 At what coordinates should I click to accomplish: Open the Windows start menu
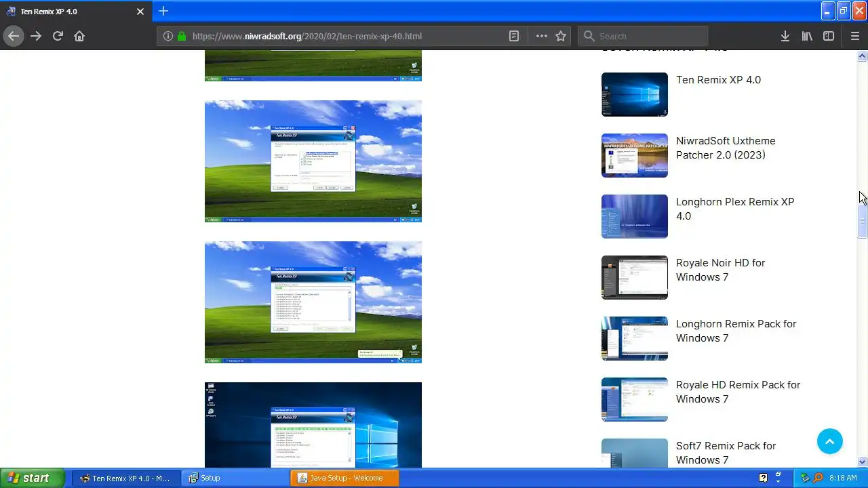(x=32, y=478)
